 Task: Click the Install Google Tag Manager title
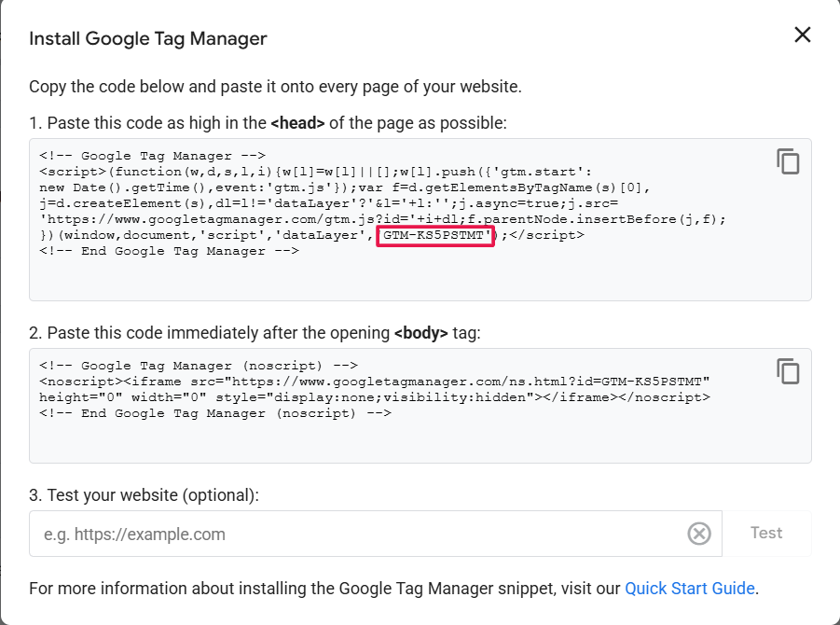[x=148, y=38]
